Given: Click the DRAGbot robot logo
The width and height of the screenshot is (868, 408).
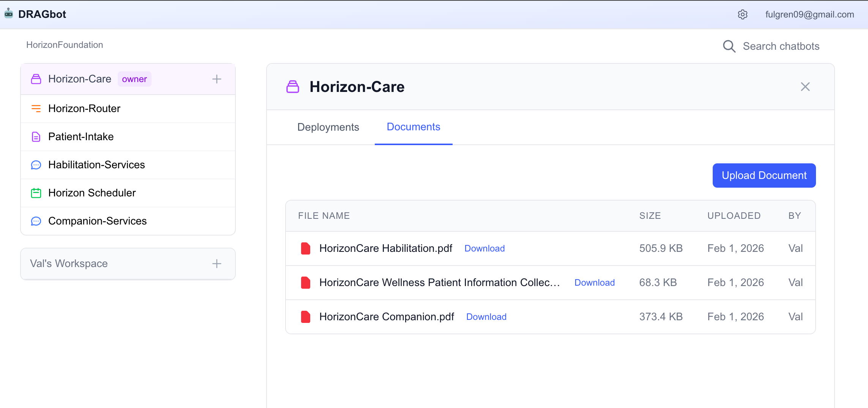Looking at the screenshot, I should click(x=8, y=14).
